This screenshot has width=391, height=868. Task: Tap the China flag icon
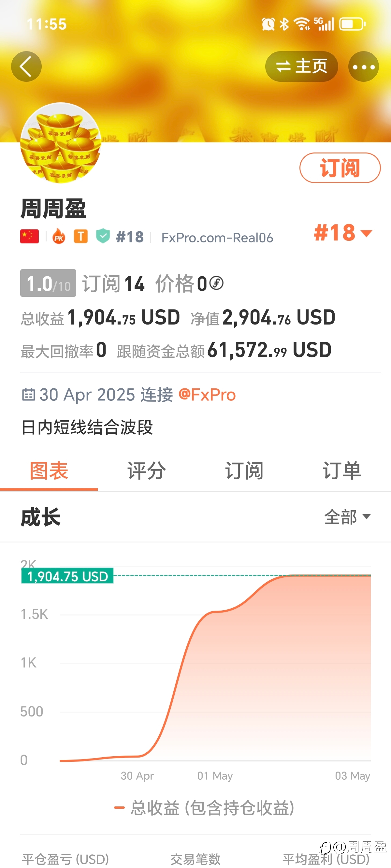tap(30, 236)
